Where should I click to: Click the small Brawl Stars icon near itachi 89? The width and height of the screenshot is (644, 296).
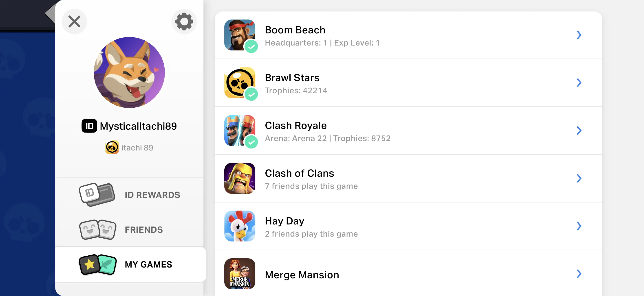pos(112,148)
